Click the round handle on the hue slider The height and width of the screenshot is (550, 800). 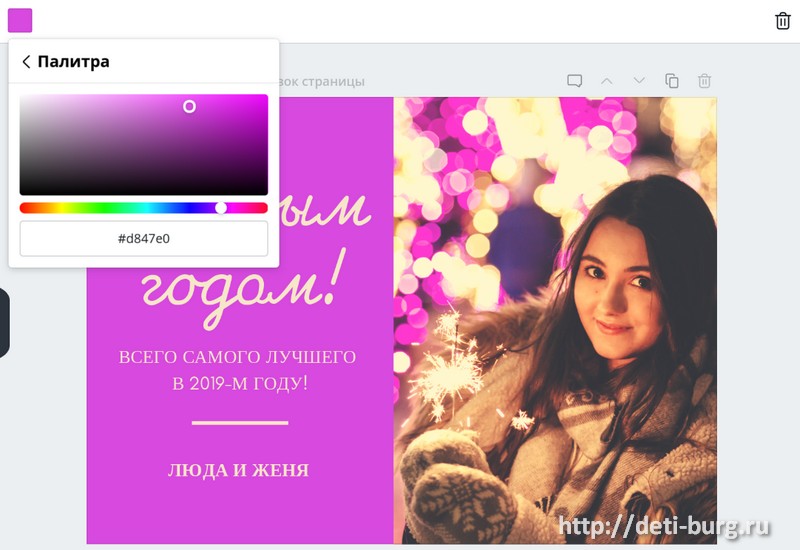tap(221, 208)
